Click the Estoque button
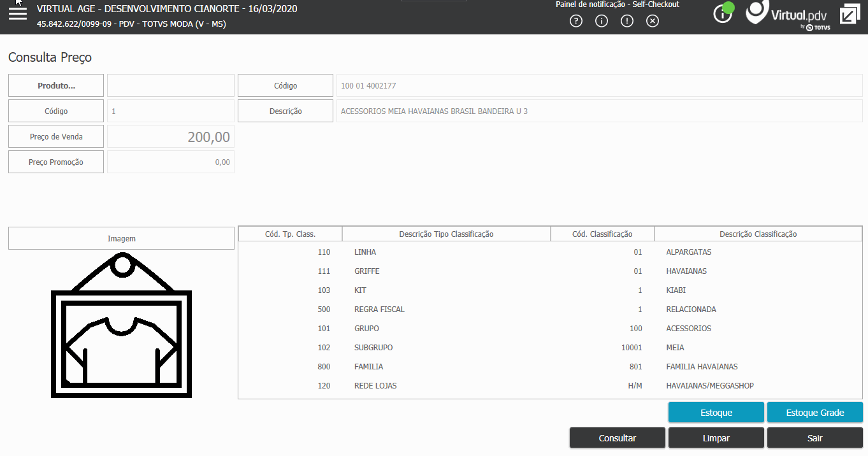The width and height of the screenshot is (868, 456). [716, 413]
